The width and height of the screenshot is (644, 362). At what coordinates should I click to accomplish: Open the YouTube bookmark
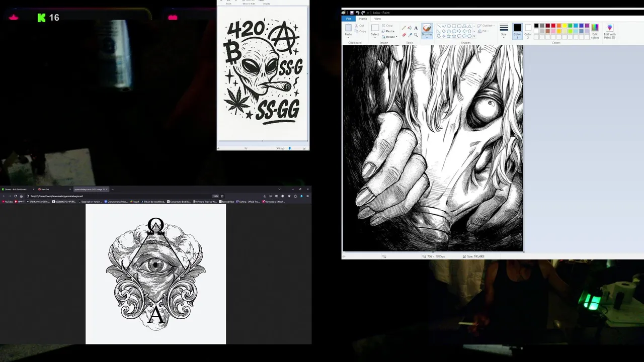[8, 202]
